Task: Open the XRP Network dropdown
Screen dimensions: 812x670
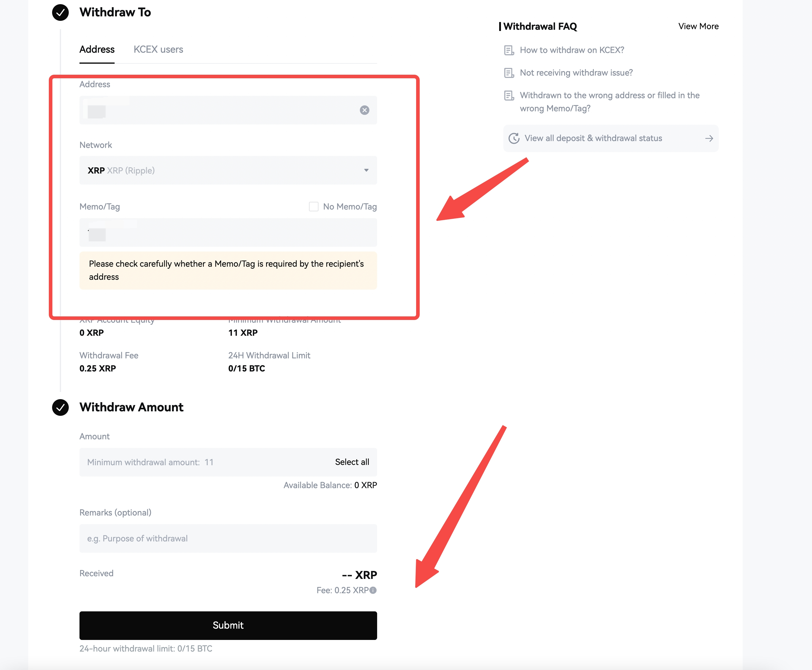Action: (228, 170)
